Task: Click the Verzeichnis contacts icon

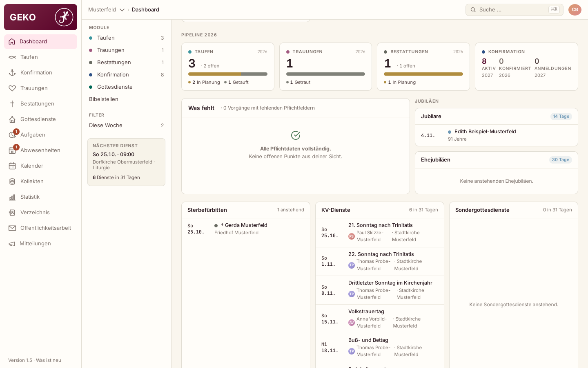Action: [12, 213]
